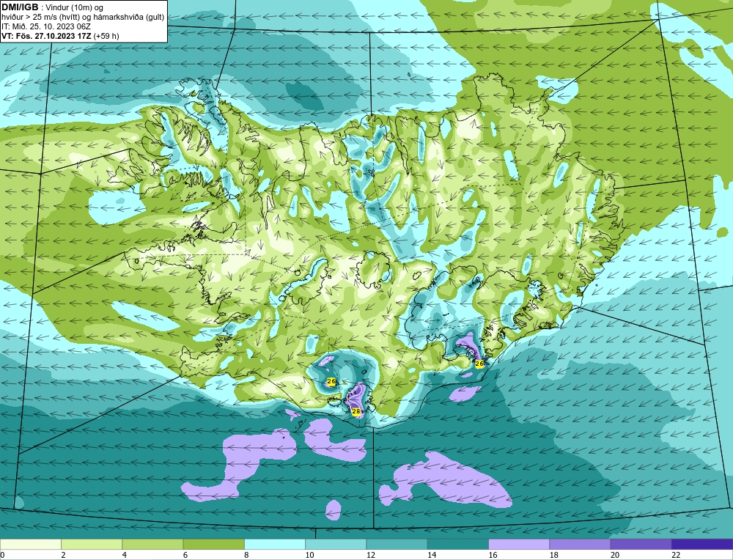
Task: Pick the 10–12 m/s legend swatch
Action: click(x=336, y=544)
